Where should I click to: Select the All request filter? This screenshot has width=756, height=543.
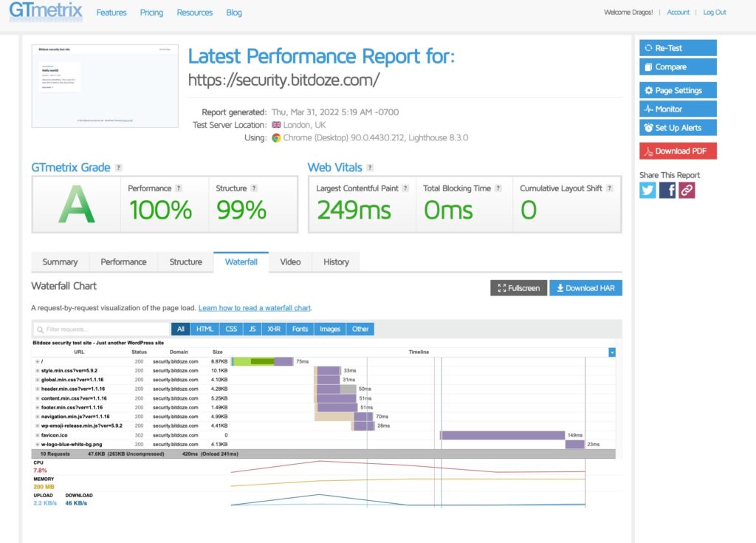click(x=181, y=329)
